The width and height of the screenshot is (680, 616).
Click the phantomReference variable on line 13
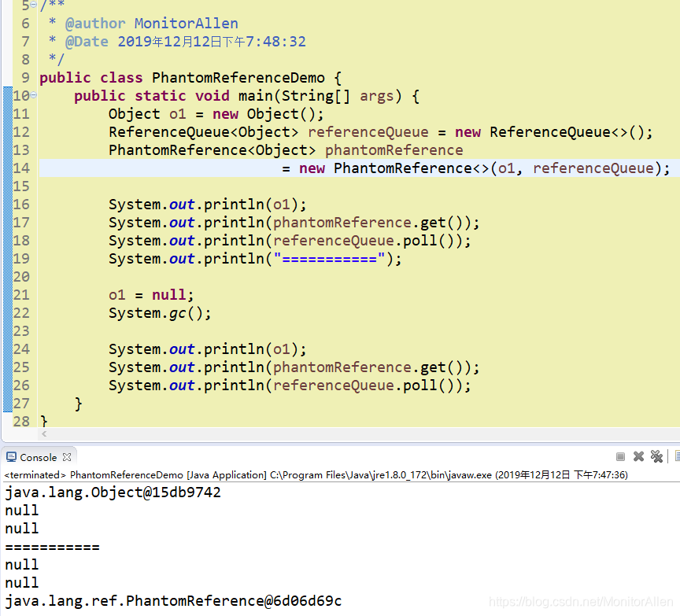(x=394, y=150)
